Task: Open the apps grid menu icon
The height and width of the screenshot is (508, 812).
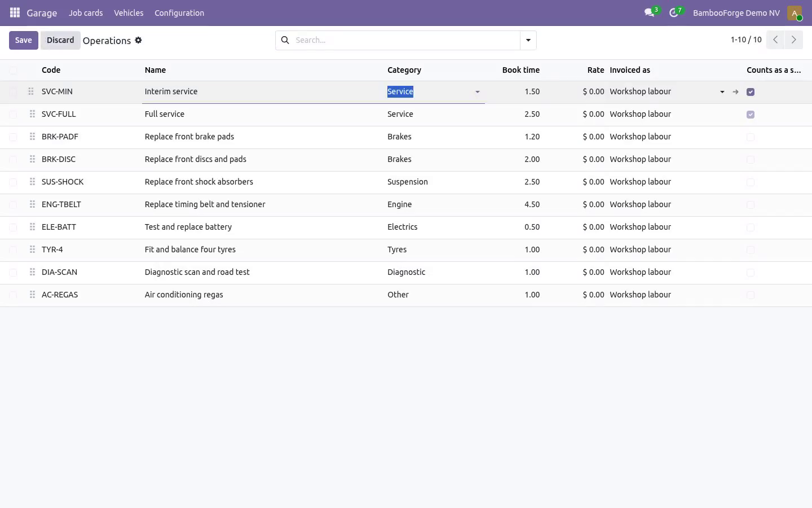Action: (15, 12)
